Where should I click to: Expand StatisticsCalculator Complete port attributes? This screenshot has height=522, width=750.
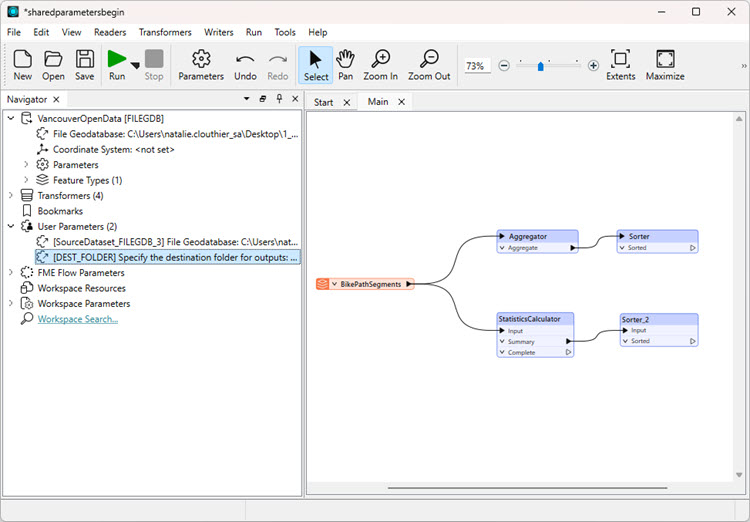tap(502, 353)
